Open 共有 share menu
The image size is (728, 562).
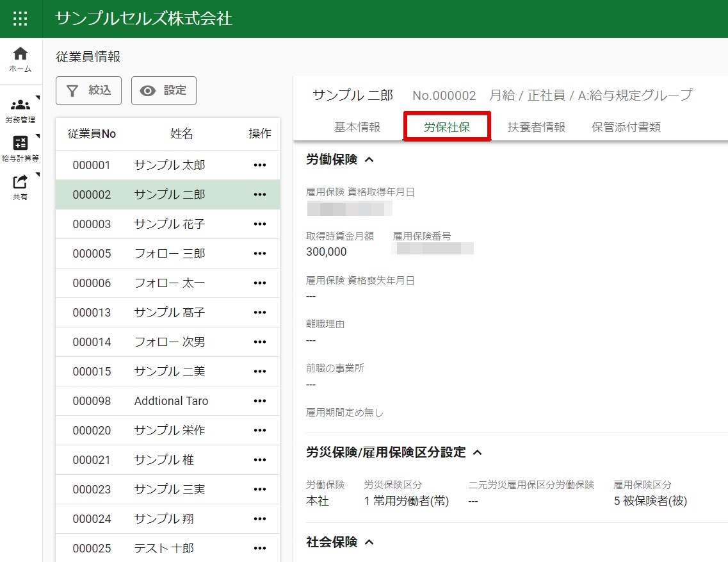point(20,187)
